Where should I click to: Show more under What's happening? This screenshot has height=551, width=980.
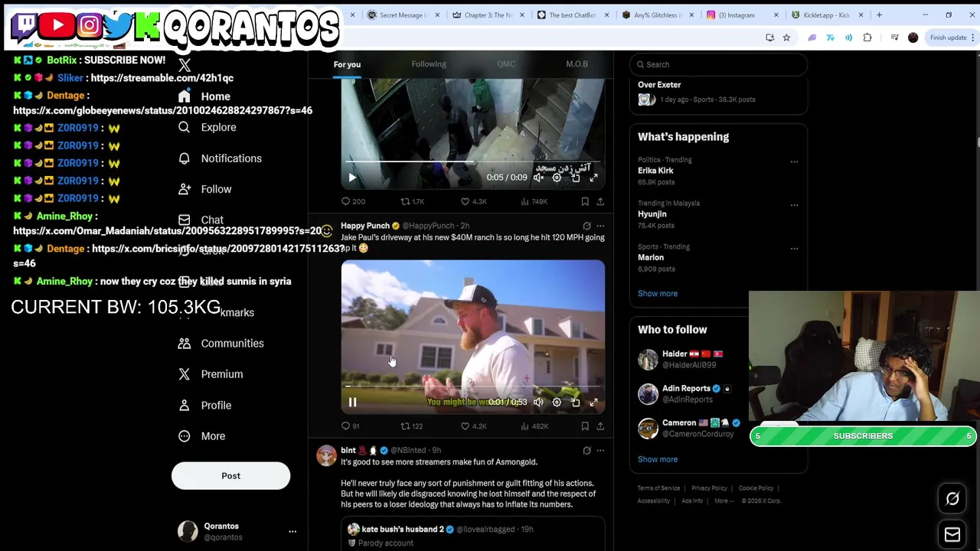(658, 294)
